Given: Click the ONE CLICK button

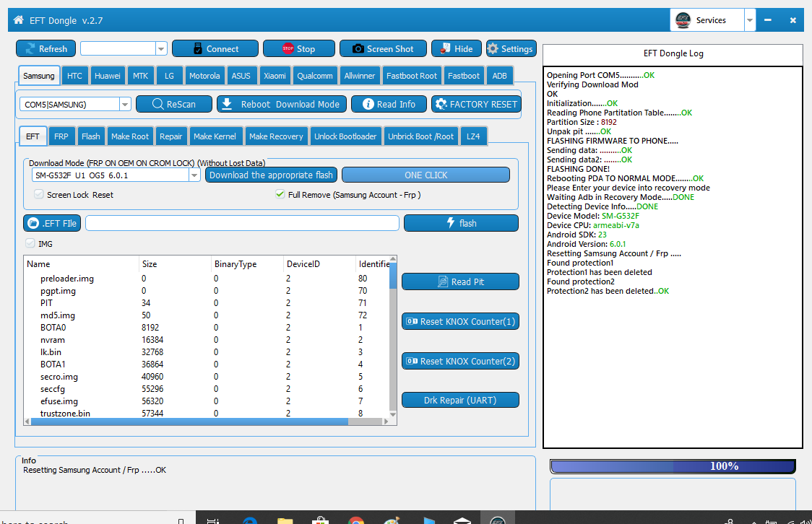Looking at the screenshot, I should click(x=426, y=175).
